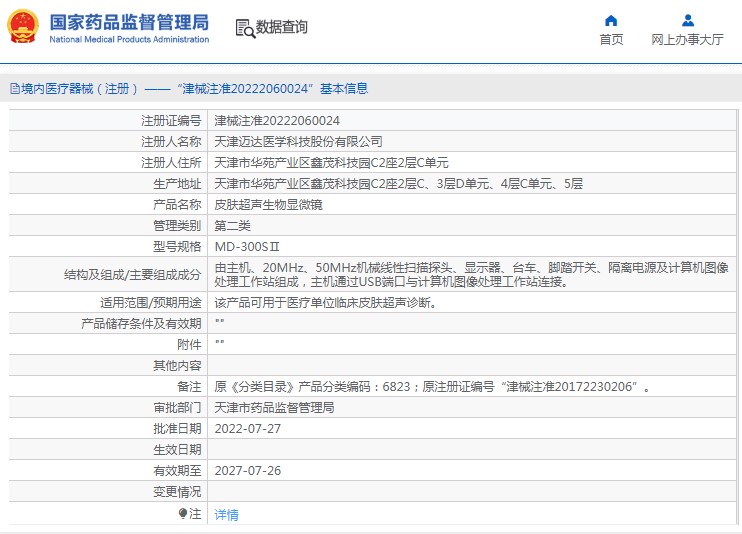Click the 网上办事大厅 user icon
The width and height of the screenshot is (742, 534).
tap(688, 20)
